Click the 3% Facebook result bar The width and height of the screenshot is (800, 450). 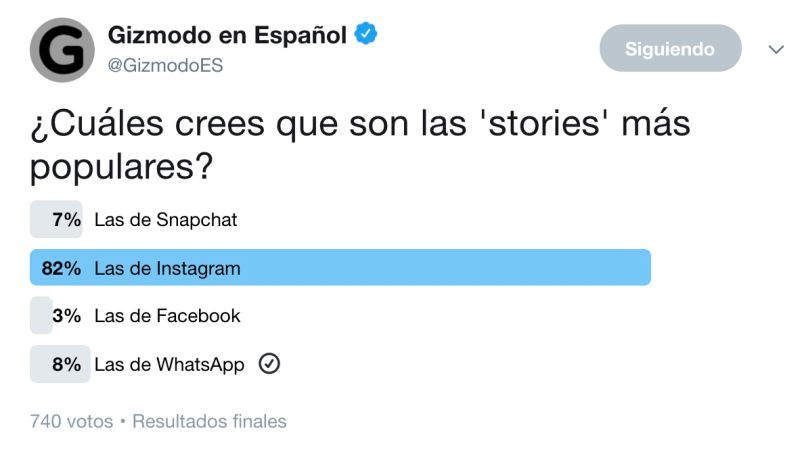(41, 315)
